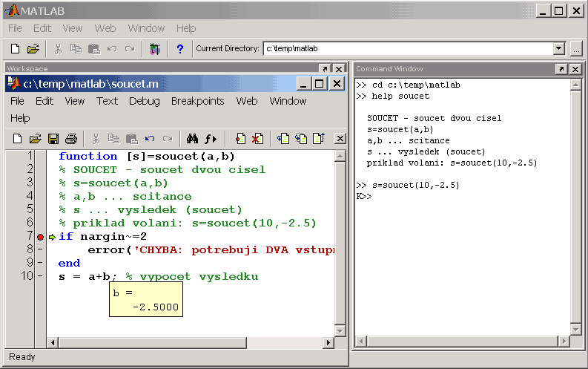Open the editor's Web menu
Image resolution: width=588 pixels, height=369 pixels.
(247, 101)
